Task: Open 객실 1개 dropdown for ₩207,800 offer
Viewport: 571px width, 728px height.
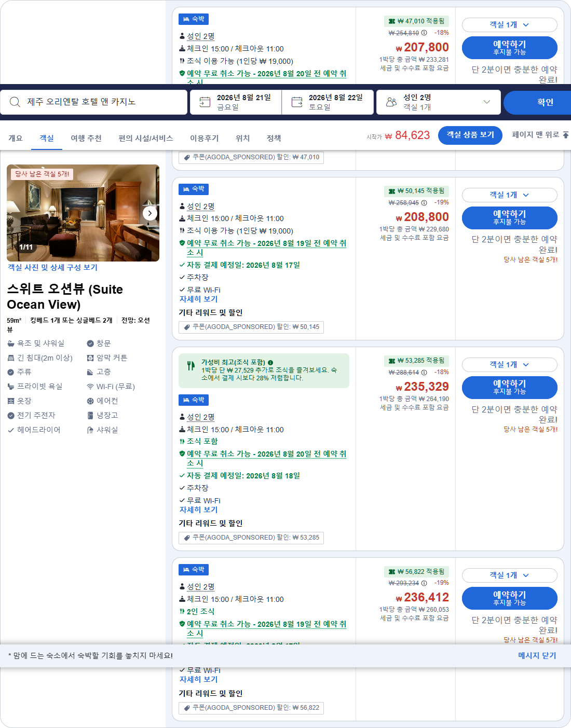Action: 509,25
